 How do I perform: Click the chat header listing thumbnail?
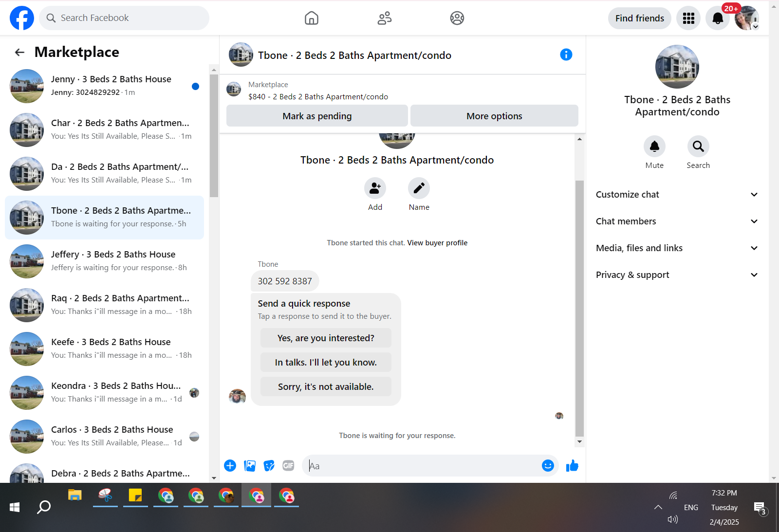[241, 55]
